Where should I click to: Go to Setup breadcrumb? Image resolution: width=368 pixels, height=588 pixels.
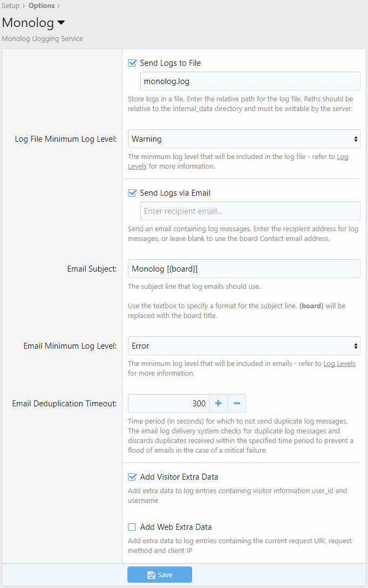[10, 5]
